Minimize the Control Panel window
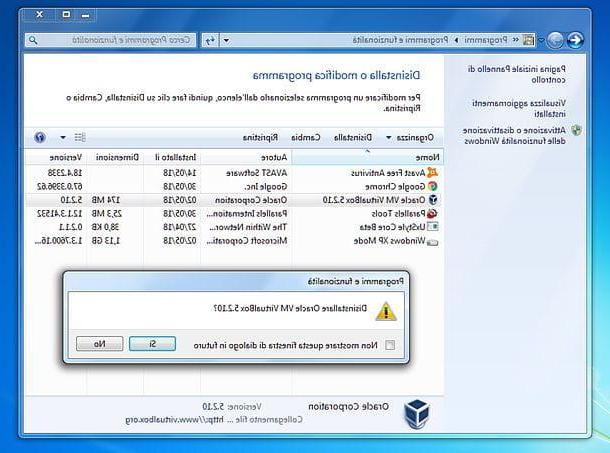 point(86,15)
